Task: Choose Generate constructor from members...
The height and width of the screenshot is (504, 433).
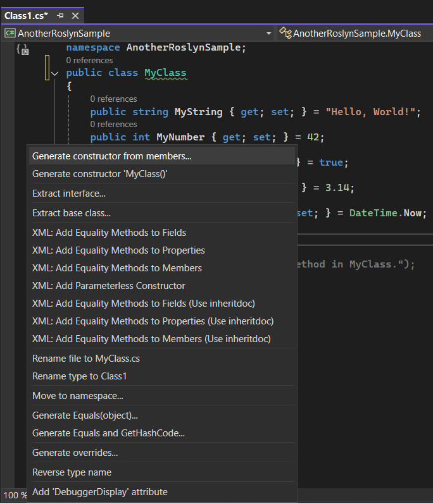Action: 162,156
